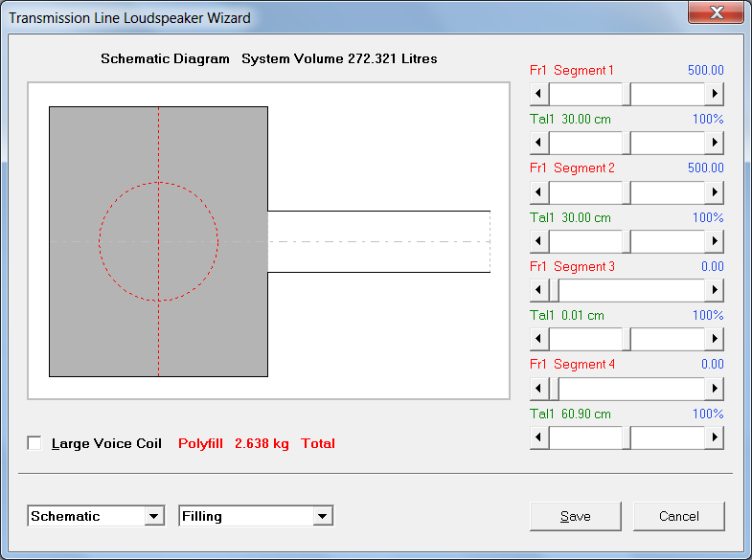
Task: Click left arrow of Tal1 30.00 cm slider under Segment 2
Action: point(539,241)
